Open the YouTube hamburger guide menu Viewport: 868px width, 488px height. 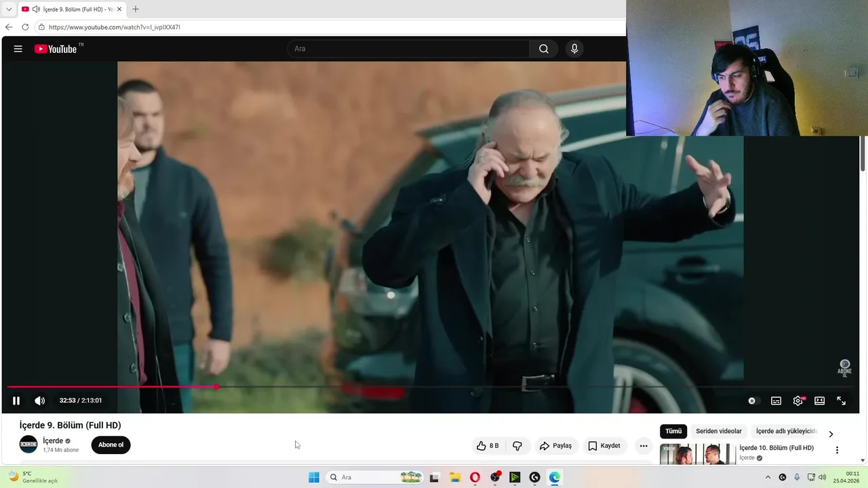pyautogui.click(x=18, y=49)
